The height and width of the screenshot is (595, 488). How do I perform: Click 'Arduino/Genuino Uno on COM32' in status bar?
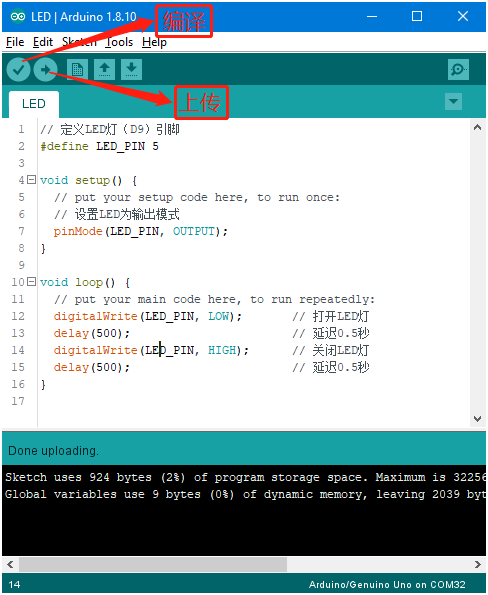coord(387,584)
